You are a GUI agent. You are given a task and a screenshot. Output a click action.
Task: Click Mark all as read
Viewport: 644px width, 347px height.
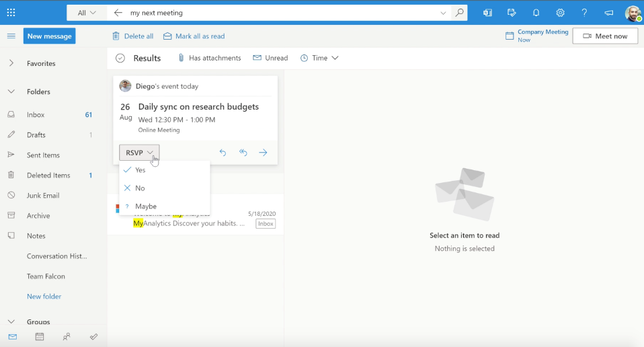click(x=194, y=36)
